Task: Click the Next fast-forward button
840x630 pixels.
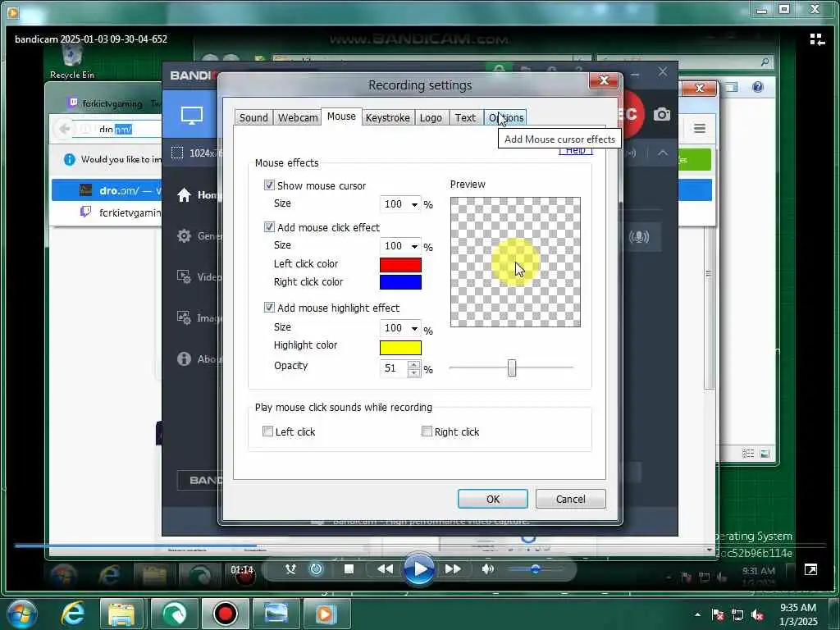Action: pos(453,569)
